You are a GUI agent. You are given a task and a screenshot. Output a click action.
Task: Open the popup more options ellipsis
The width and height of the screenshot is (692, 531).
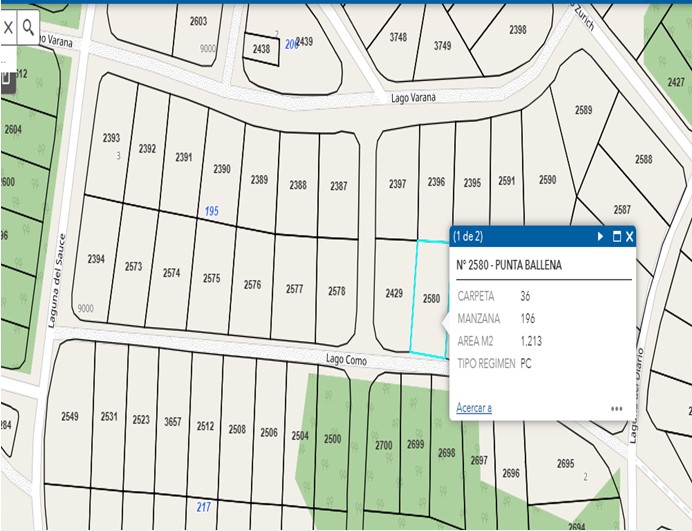(x=617, y=408)
